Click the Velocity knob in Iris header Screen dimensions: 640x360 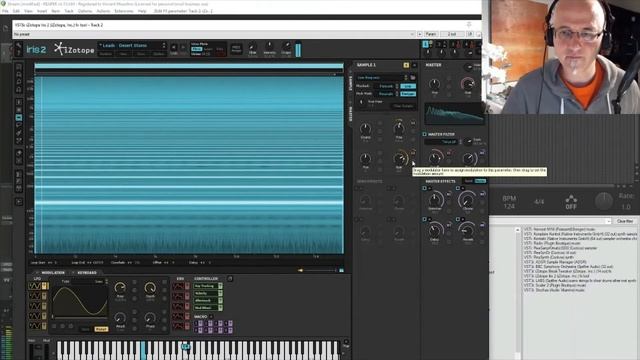pyautogui.click(x=269, y=47)
